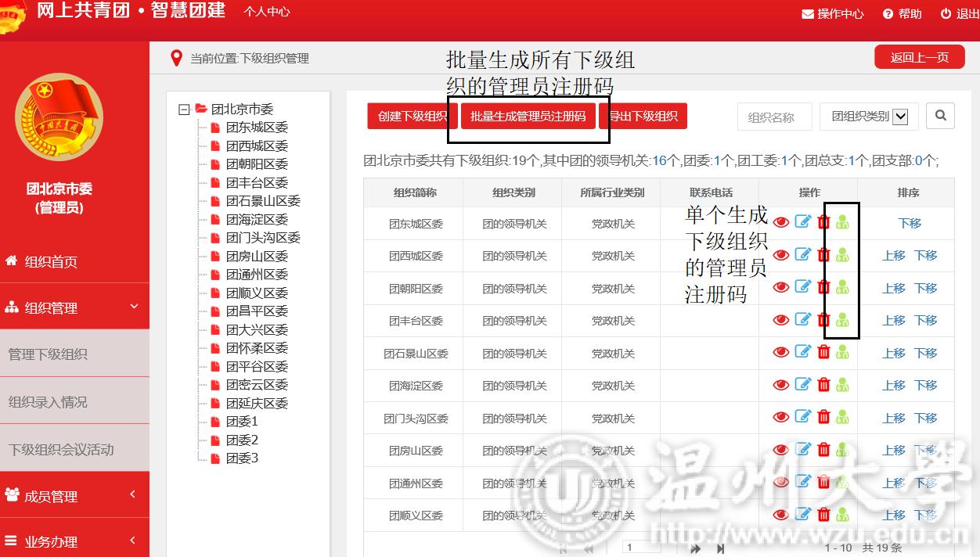Click the search magnifier icon button
The width and height of the screenshot is (980, 557).
tap(940, 116)
